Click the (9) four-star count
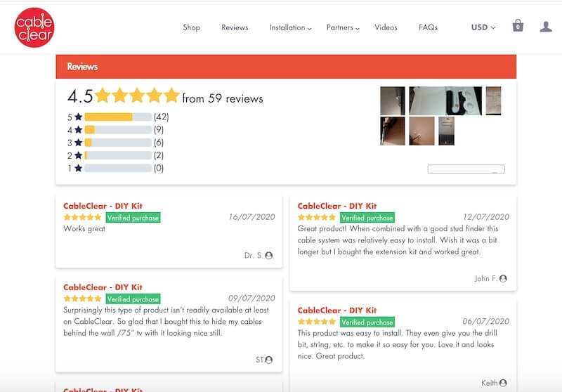Image resolution: width=562 pixels, height=392 pixels. [159, 130]
